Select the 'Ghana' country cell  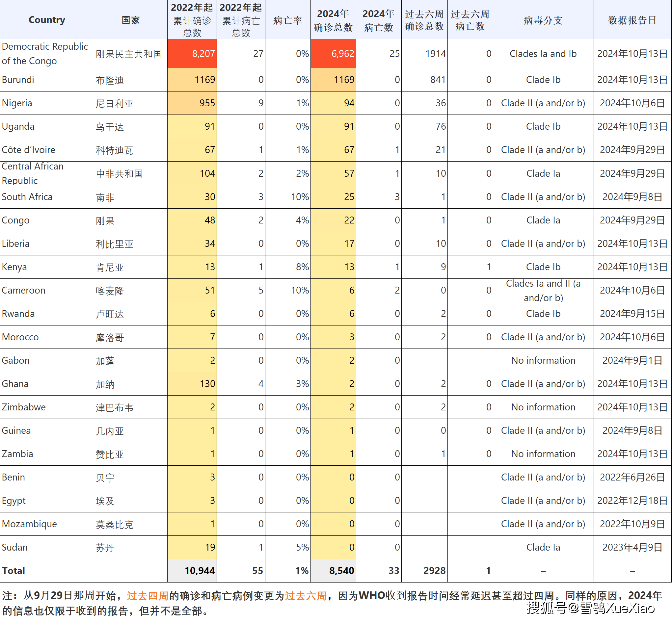tap(47, 384)
